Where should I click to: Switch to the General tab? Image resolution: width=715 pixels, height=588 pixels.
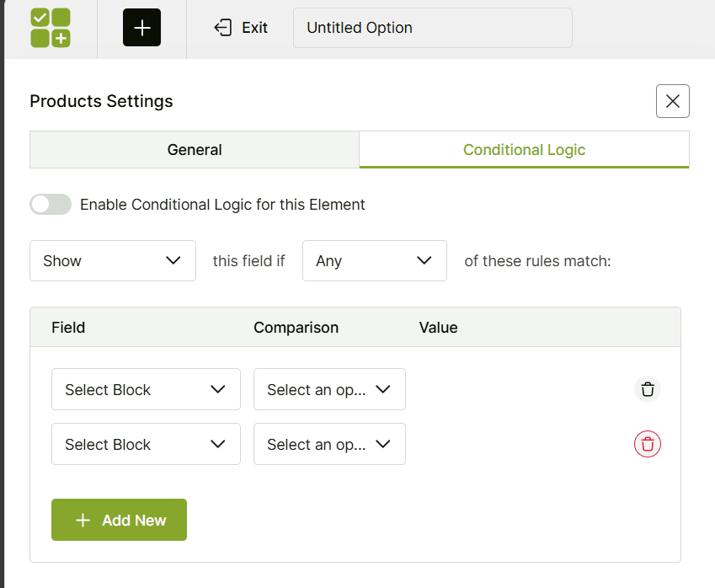195,150
